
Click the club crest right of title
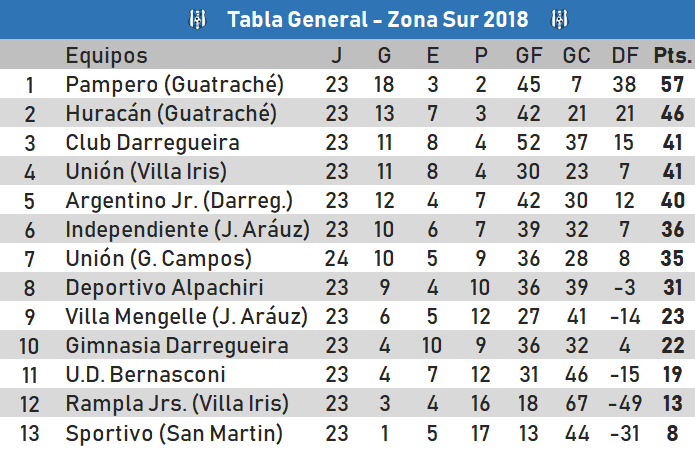559,19
